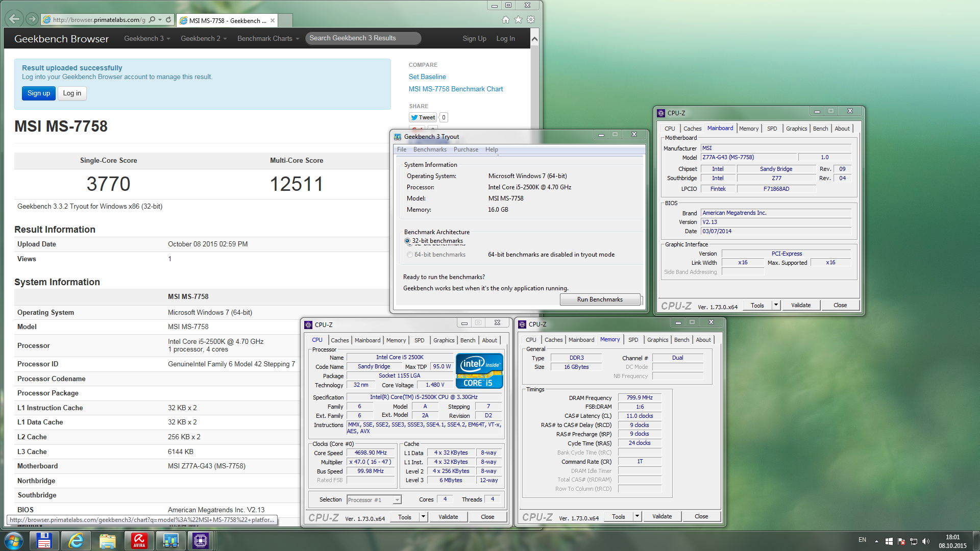Open the Purchase menu
Viewport: 980px width, 551px height.
(x=466, y=149)
